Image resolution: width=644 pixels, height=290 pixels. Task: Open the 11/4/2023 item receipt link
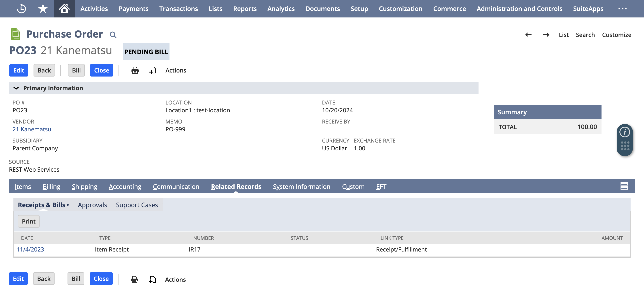[x=30, y=249]
